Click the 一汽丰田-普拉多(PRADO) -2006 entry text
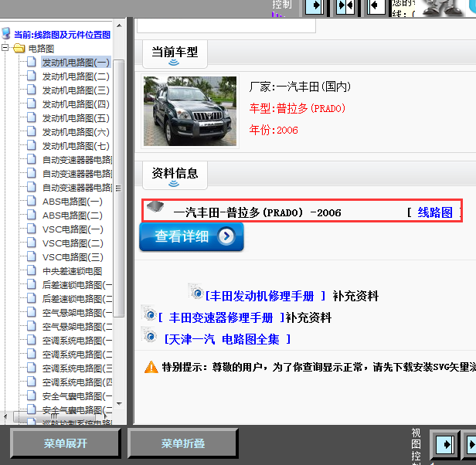This screenshot has width=476, height=465. click(257, 212)
